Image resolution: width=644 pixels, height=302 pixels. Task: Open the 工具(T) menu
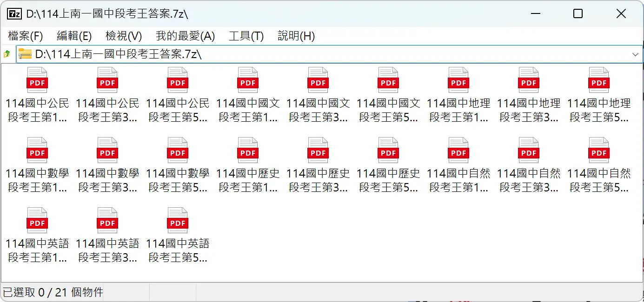point(246,36)
